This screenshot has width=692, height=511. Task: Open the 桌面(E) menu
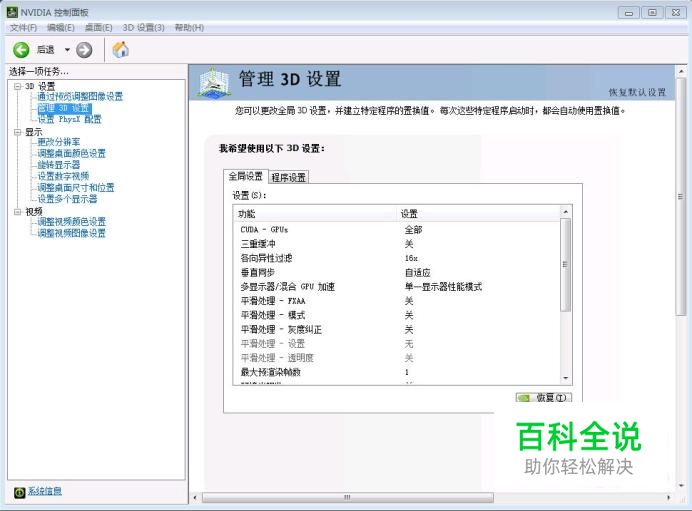98,28
